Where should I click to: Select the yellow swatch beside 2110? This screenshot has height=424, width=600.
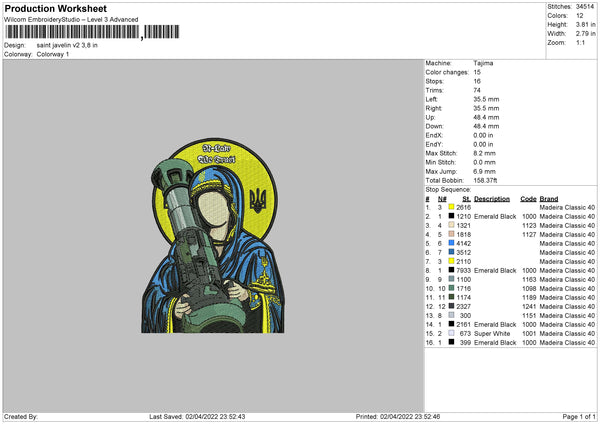[x=451, y=261]
